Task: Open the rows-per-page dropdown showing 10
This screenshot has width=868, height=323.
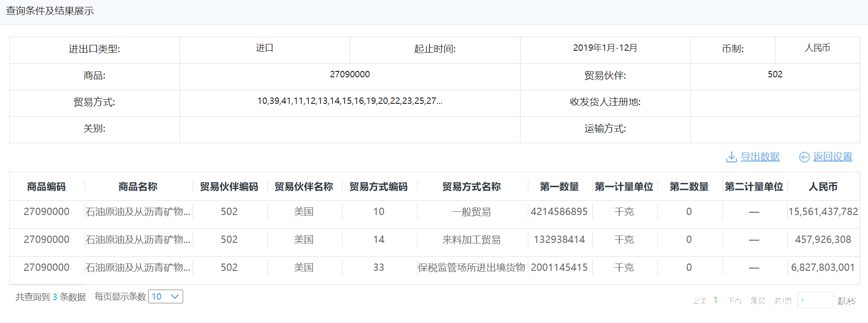Action: click(x=166, y=296)
